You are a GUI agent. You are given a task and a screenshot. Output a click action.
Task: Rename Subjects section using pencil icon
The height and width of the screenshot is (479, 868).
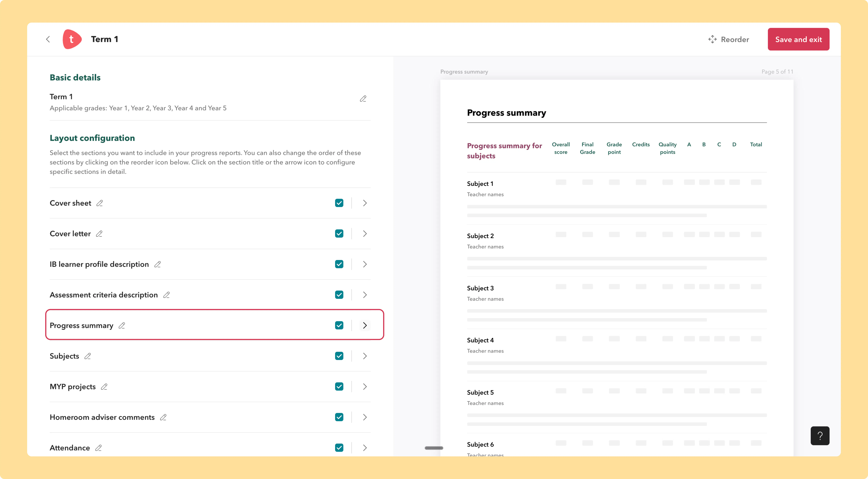(x=88, y=356)
